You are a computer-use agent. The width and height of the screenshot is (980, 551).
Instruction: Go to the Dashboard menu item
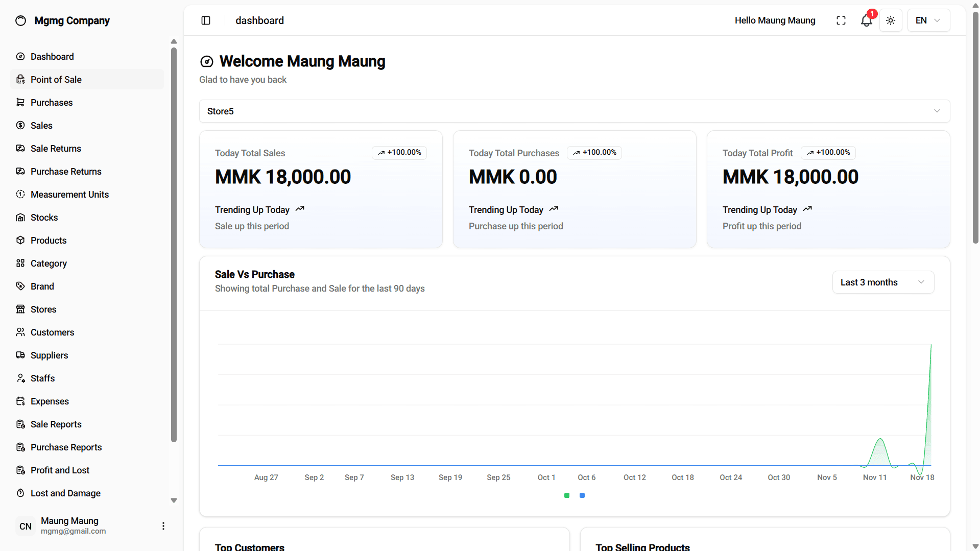(52, 56)
